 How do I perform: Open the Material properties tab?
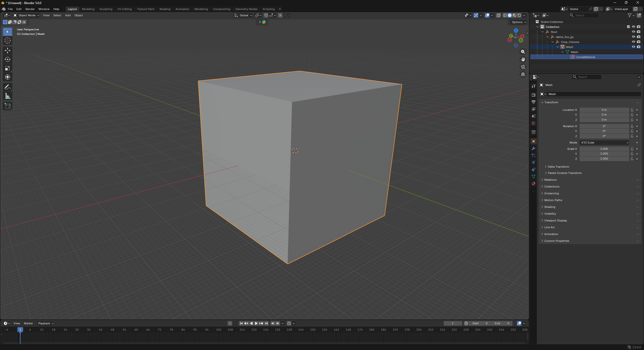[534, 184]
